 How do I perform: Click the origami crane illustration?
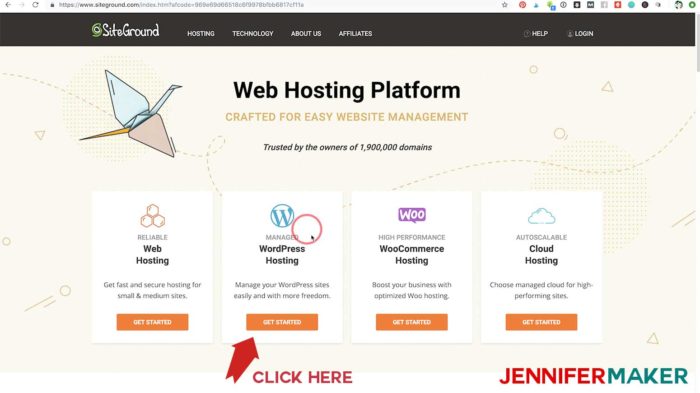point(131,113)
